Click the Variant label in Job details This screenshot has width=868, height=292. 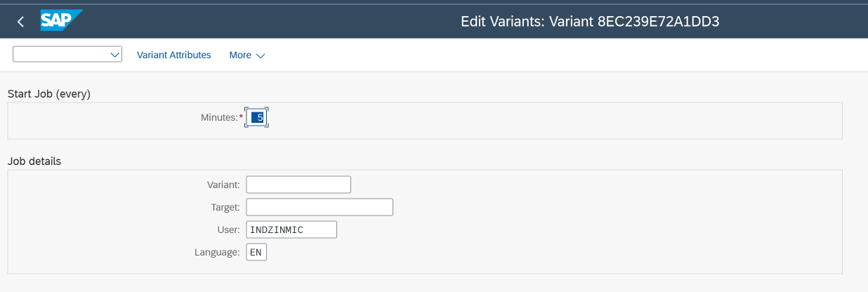[224, 185]
